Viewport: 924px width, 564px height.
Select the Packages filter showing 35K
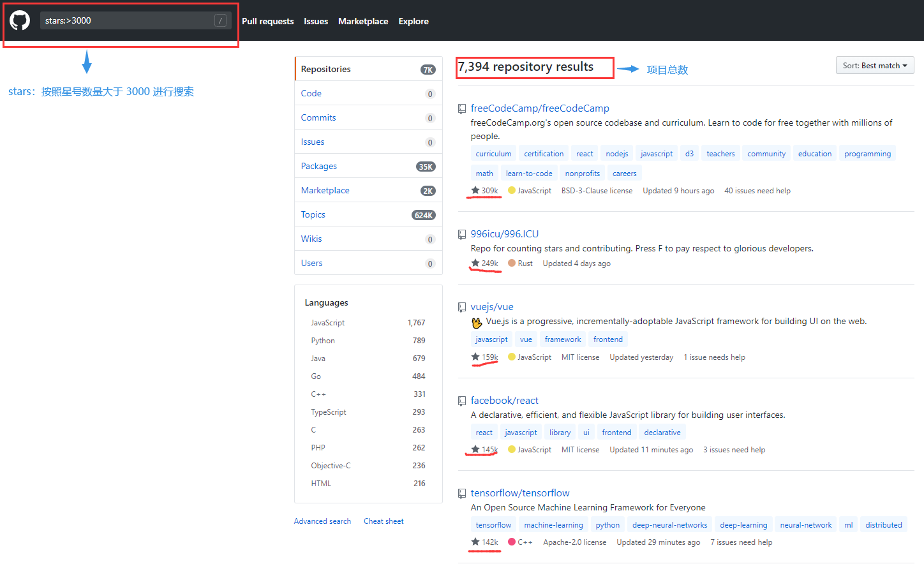click(x=369, y=166)
